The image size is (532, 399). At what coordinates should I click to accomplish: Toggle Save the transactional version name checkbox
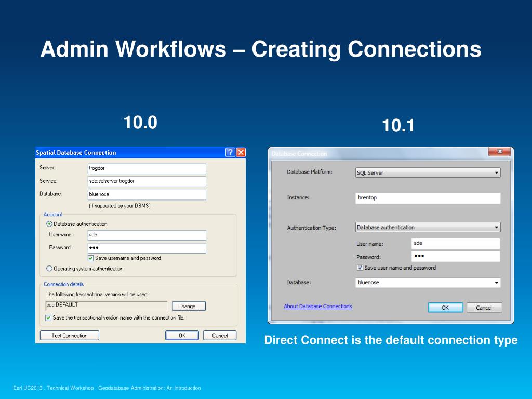click(48, 318)
